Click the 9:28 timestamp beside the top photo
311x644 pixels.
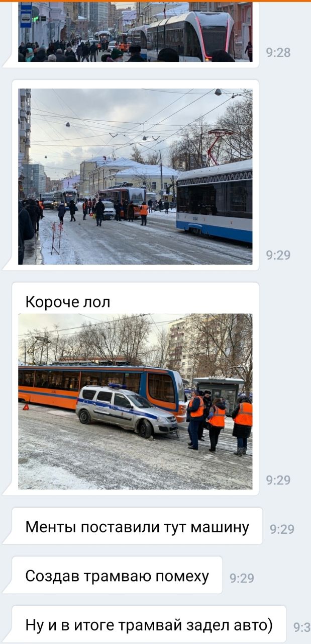[x=278, y=52]
